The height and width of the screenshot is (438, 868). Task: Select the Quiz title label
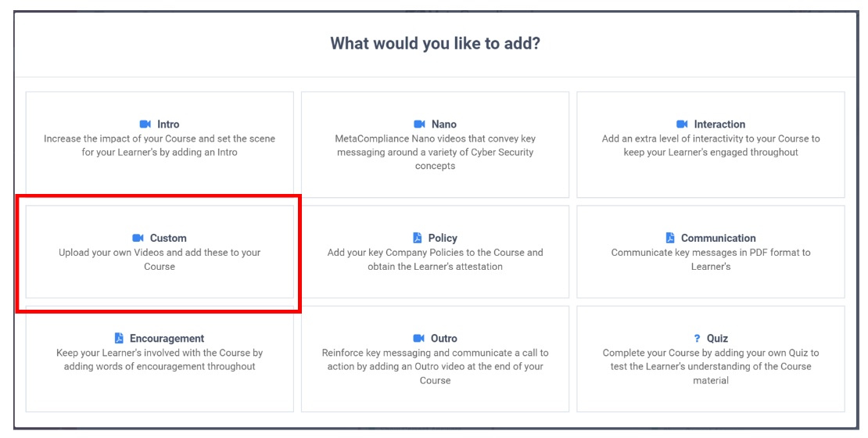click(717, 339)
